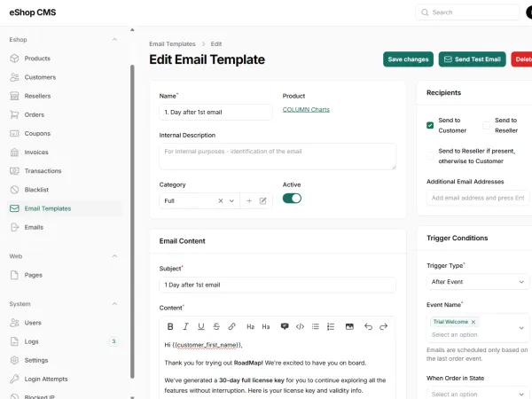
Task: Click the Internal Description text field
Action: [278, 156]
